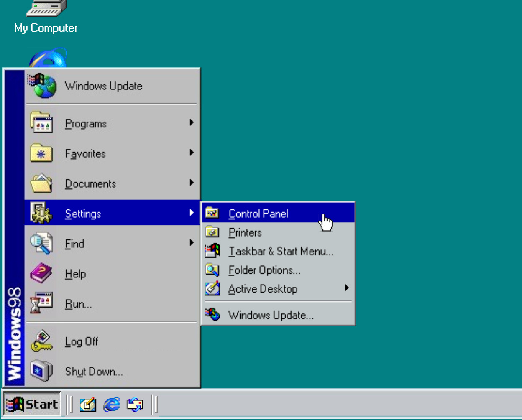Open Control Panel from Settings submenu

click(x=278, y=213)
